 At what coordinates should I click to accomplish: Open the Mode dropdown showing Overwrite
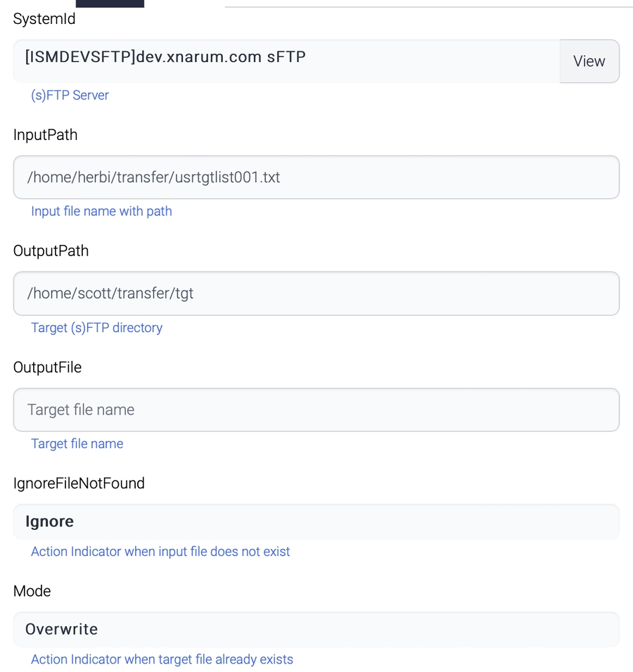[x=316, y=630]
